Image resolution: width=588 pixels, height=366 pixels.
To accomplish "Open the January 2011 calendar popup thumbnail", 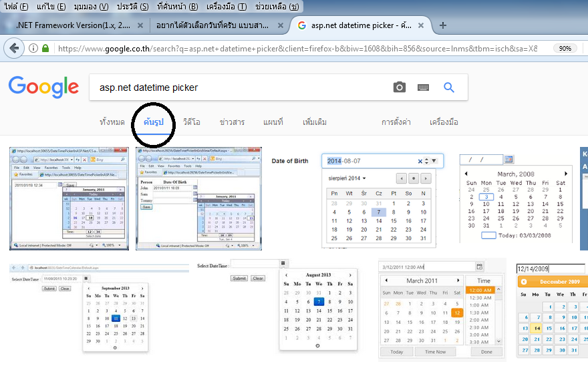I will coord(69,199).
